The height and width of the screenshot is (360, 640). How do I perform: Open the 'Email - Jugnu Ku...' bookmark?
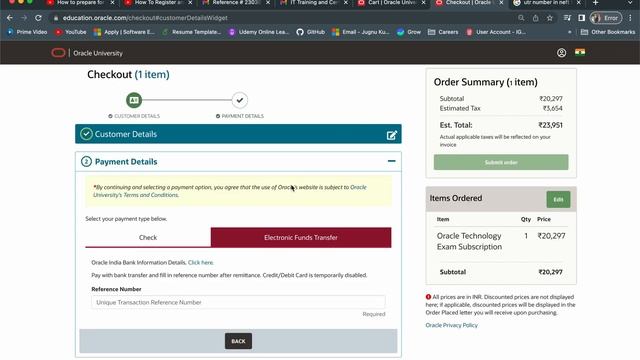point(361,32)
